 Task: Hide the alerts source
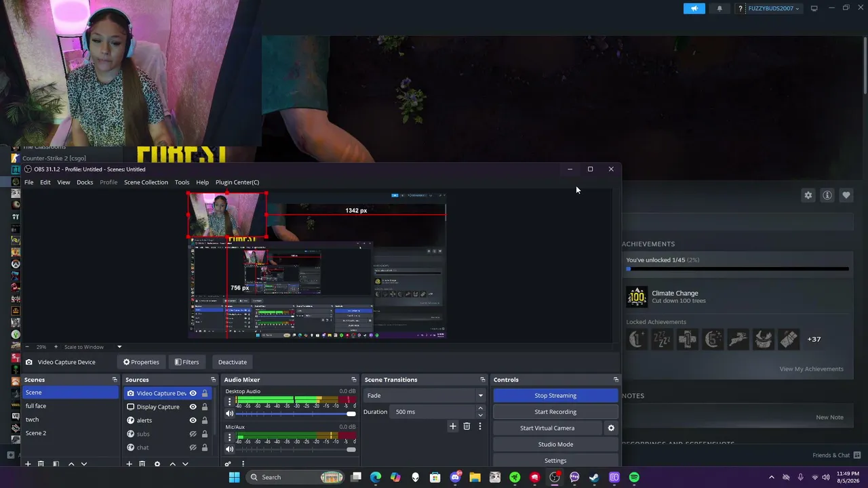tap(193, 420)
